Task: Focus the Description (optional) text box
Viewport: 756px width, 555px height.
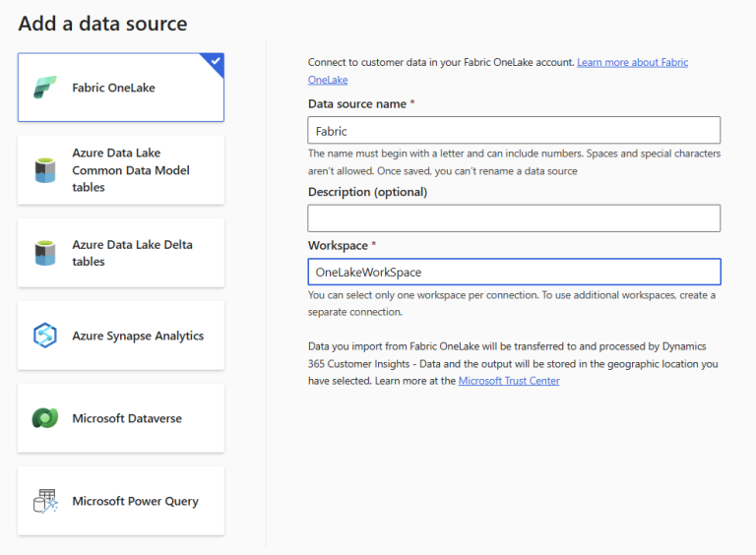Action: (514, 218)
